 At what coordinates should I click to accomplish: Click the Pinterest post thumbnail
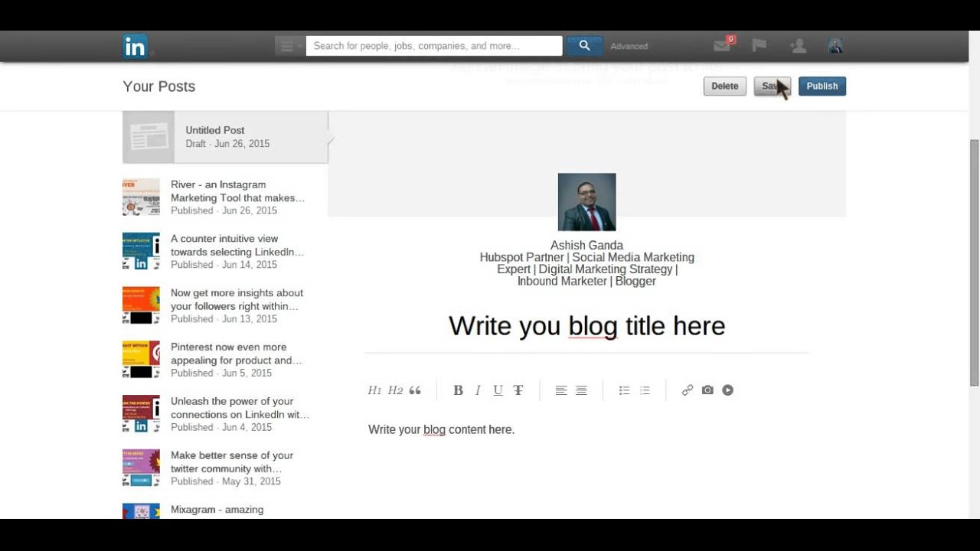pyautogui.click(x=141, y=360)
